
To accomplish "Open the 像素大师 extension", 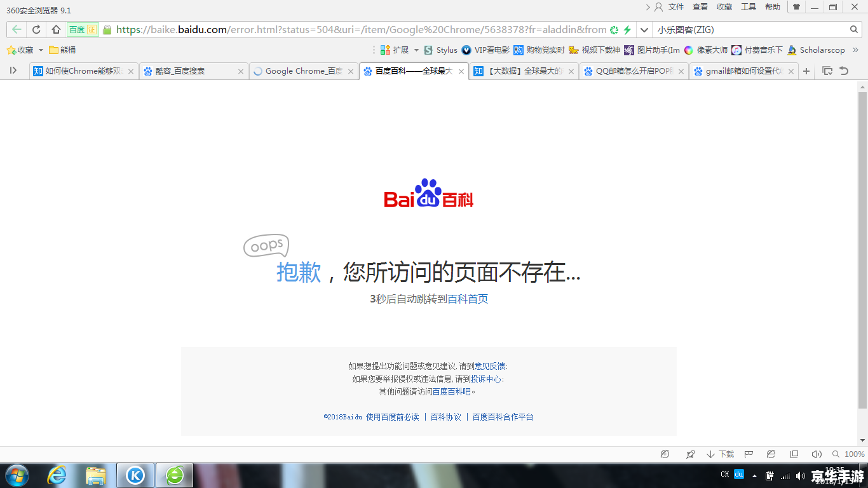I will click(x=705, y=50).
